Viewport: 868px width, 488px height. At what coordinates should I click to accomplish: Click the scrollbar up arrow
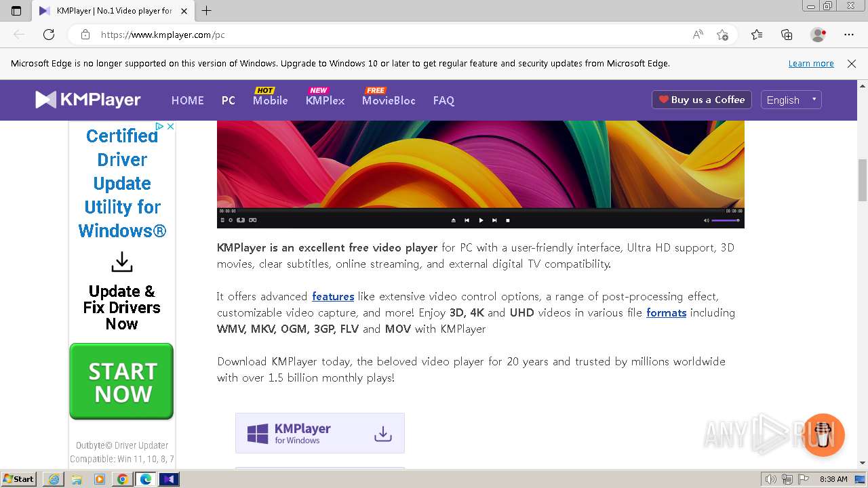(x=863, y=86)
